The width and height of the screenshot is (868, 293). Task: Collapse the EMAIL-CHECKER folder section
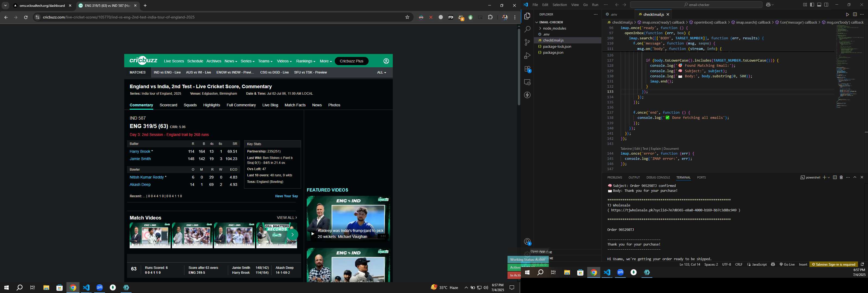(551, 22)
